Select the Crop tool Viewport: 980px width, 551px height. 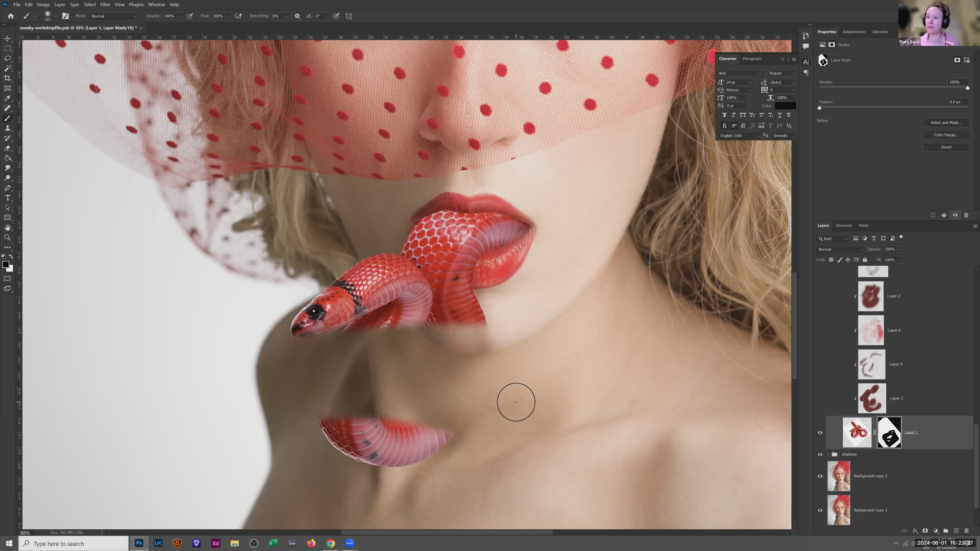click(x=7, y=78)
